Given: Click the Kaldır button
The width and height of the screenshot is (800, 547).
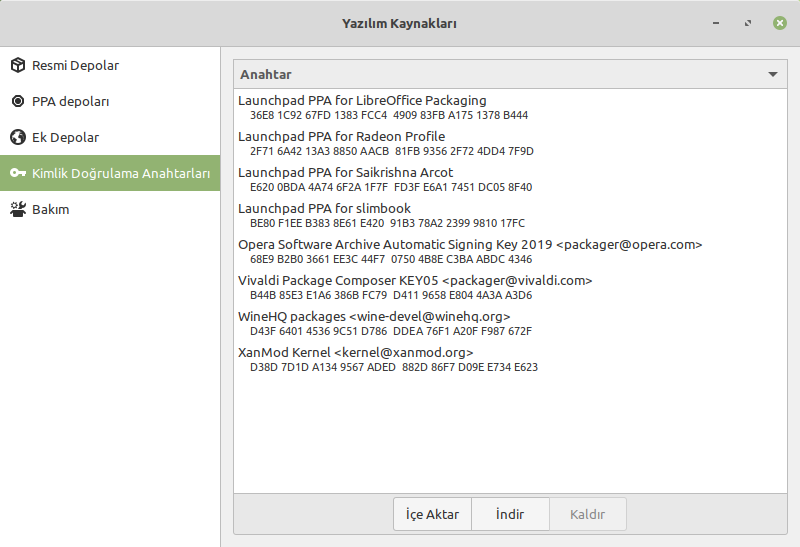Looking at the screenshot, I should click(x=588, y=514).
